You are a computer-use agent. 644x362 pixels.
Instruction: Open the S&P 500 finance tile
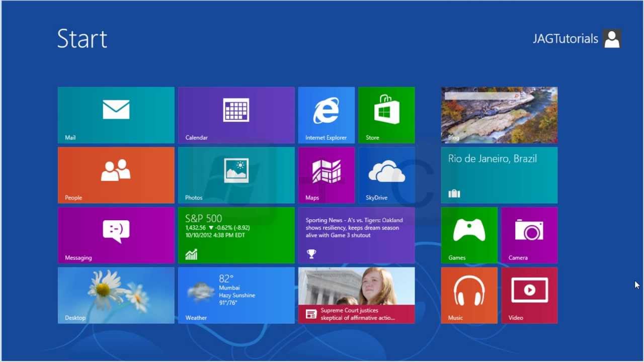(236, 235)
